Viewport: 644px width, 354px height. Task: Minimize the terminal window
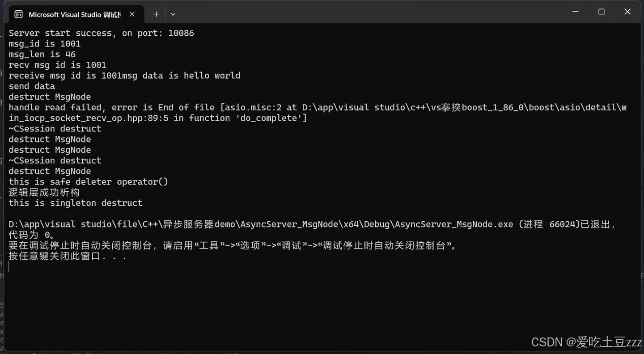pyautogui.click(x=576, y=12)
